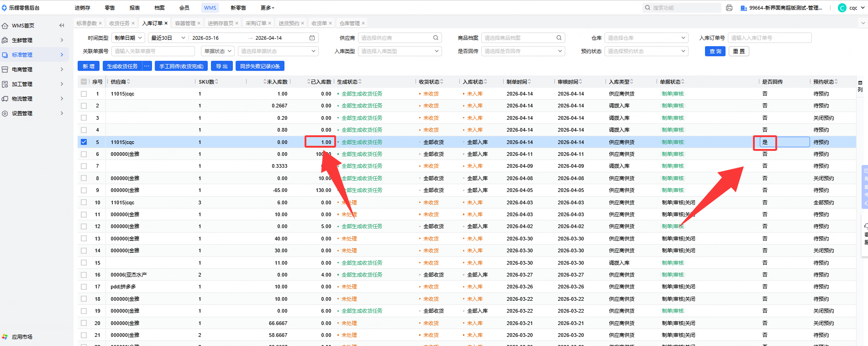
Task: Open the calendar icon in the date range
Action: (312, 38)
